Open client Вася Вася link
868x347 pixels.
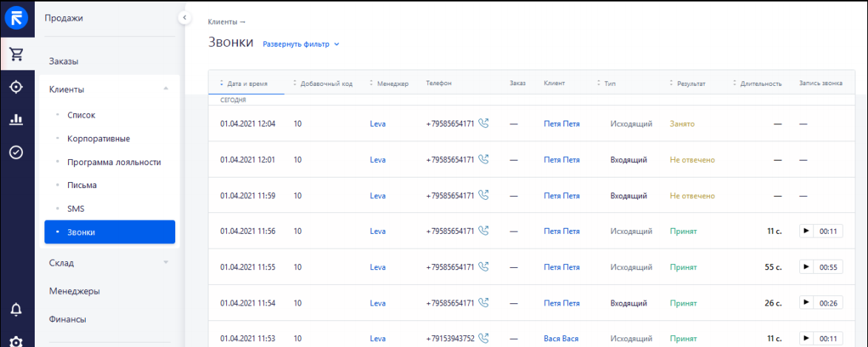coord(561,338)
